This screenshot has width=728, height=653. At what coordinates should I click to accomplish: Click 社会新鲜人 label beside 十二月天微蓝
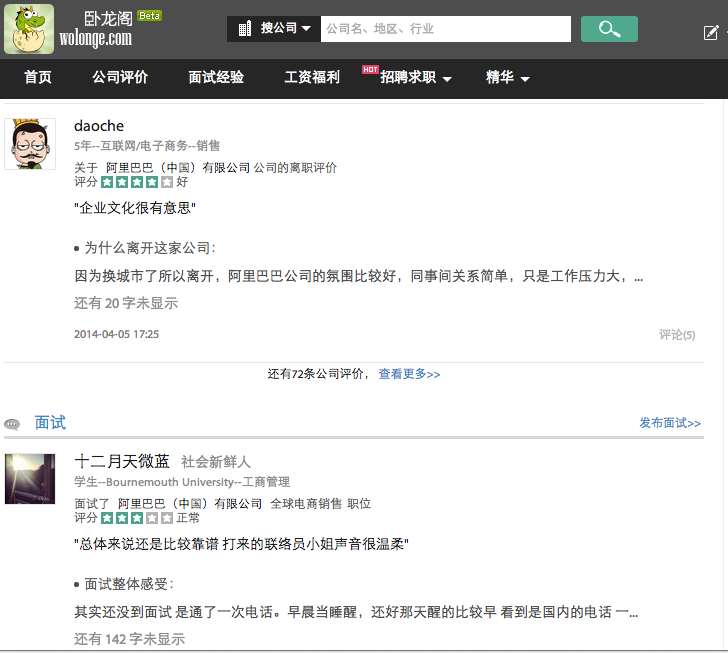coord(216,462)
